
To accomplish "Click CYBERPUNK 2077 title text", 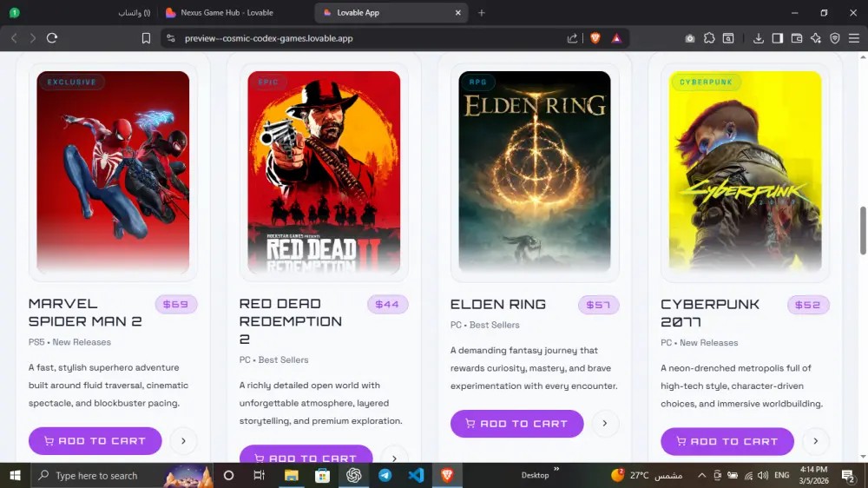I will click(x=710, y=313).
